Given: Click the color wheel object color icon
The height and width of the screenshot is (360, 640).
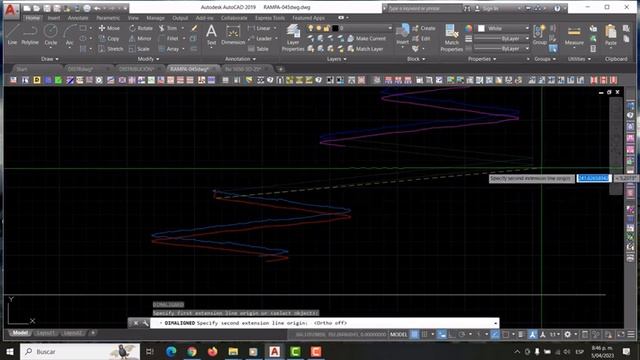Looking at the screenshot, I should pos(468,28).
